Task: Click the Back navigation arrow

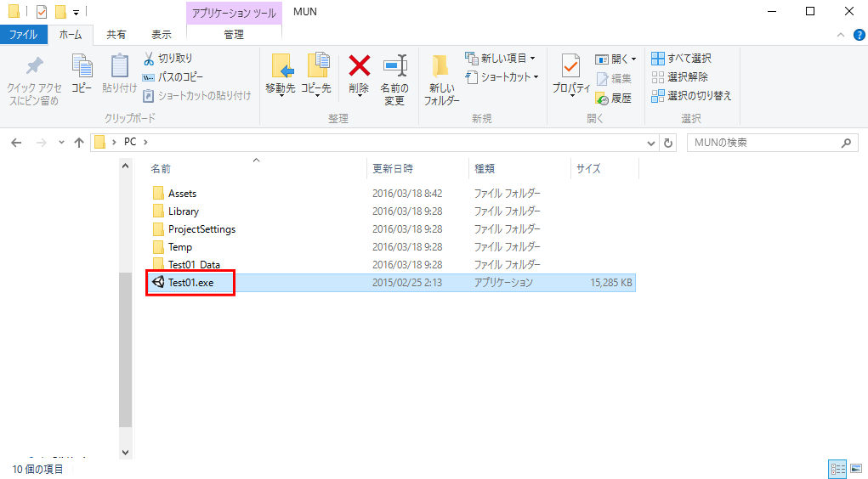Action: pos(17,143)
